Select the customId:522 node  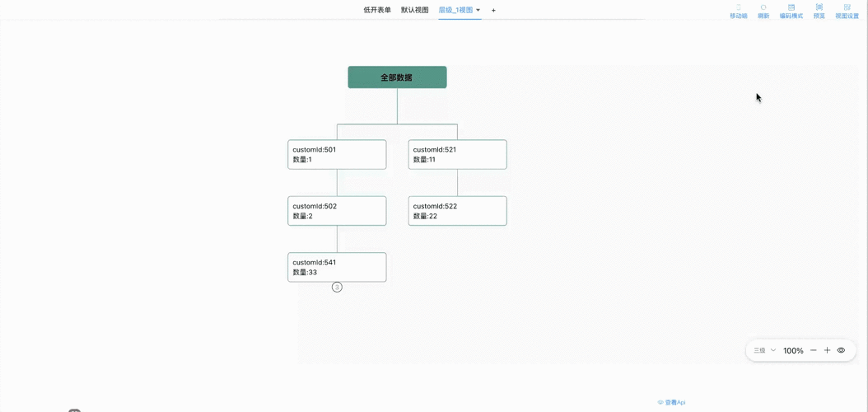[457, 211]
